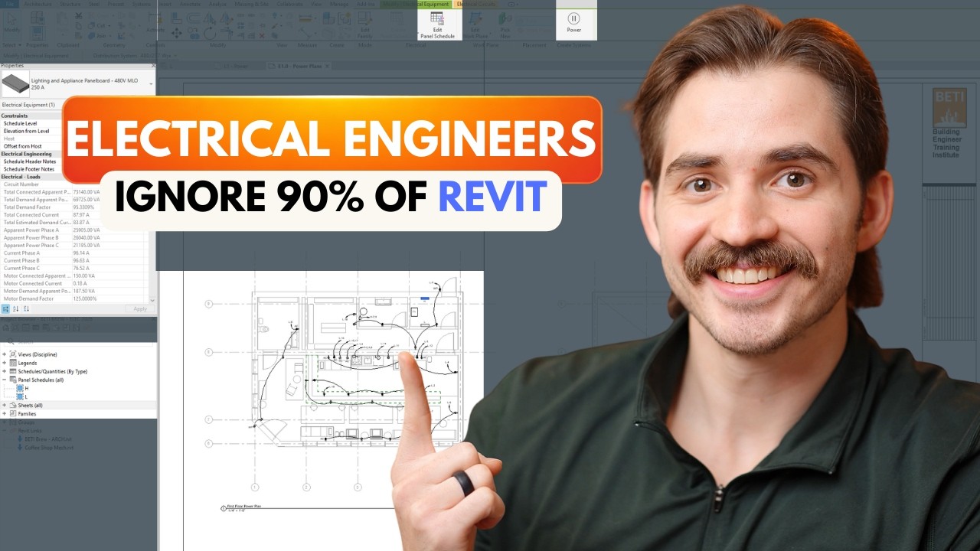
Task: Expand the Sheets (all) node
Action: (4, 405)
